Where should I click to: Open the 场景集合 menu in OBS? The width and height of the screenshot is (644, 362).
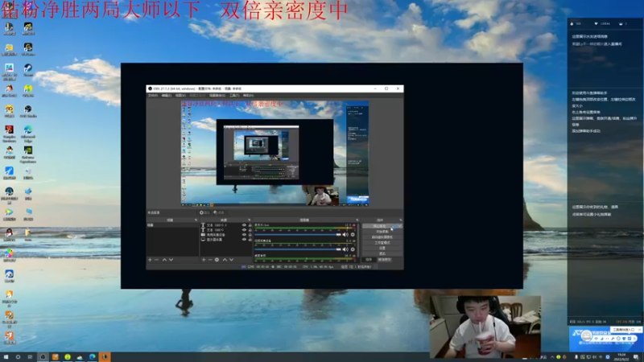tap(217, 95)
